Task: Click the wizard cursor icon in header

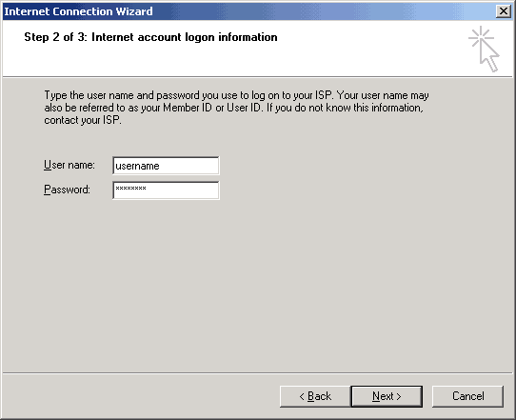Action: click(484, 49)
